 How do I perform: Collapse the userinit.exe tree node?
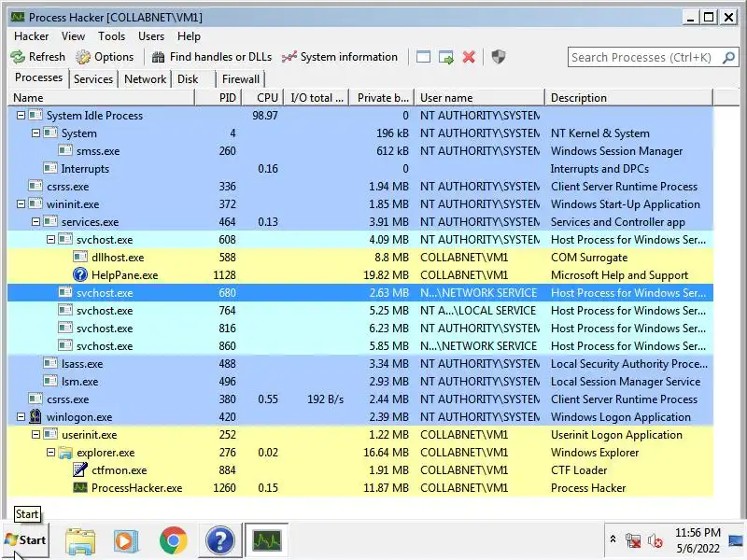coord(35,435)
